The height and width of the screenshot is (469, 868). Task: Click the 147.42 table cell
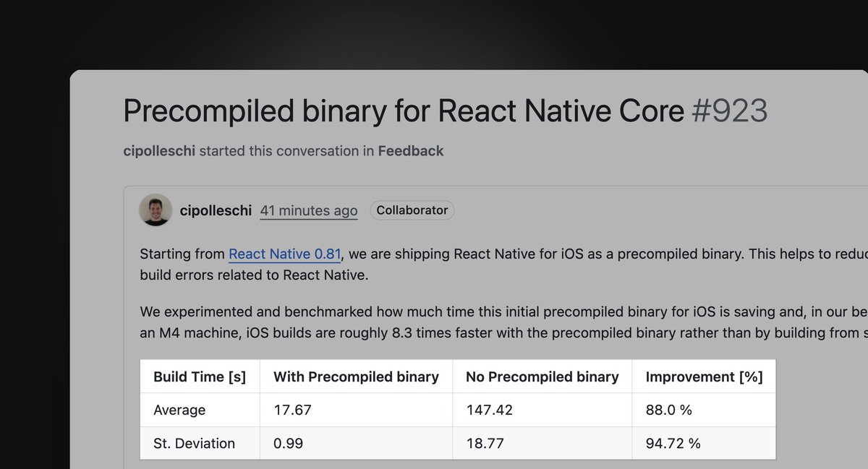coord(542,410)
